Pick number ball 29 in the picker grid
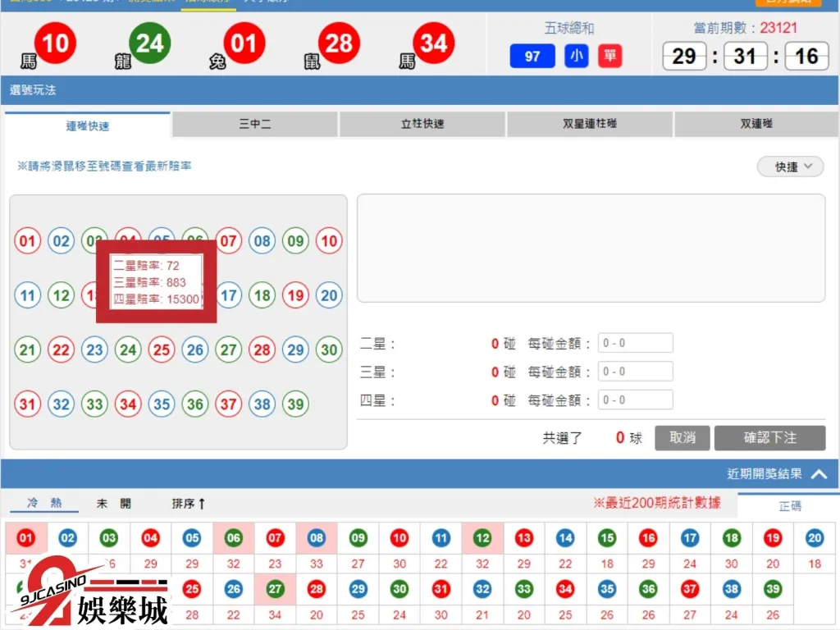This screenshot has width=840, height=630. (295, 349)
